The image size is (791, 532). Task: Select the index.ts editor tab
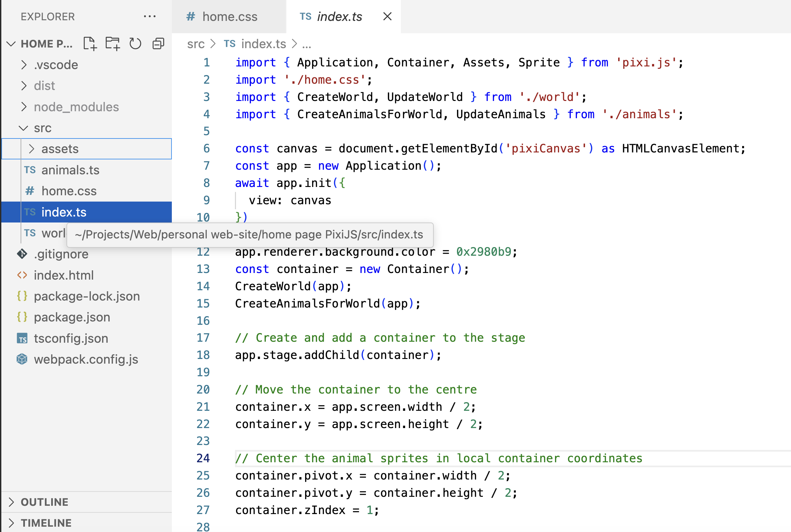pyautogui.click(x=339, y=17)
